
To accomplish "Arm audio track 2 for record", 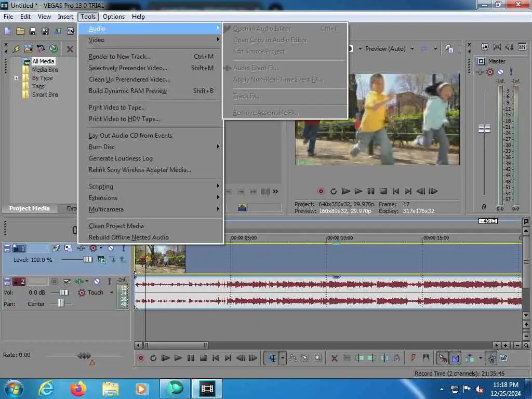I will pos(54,281).
